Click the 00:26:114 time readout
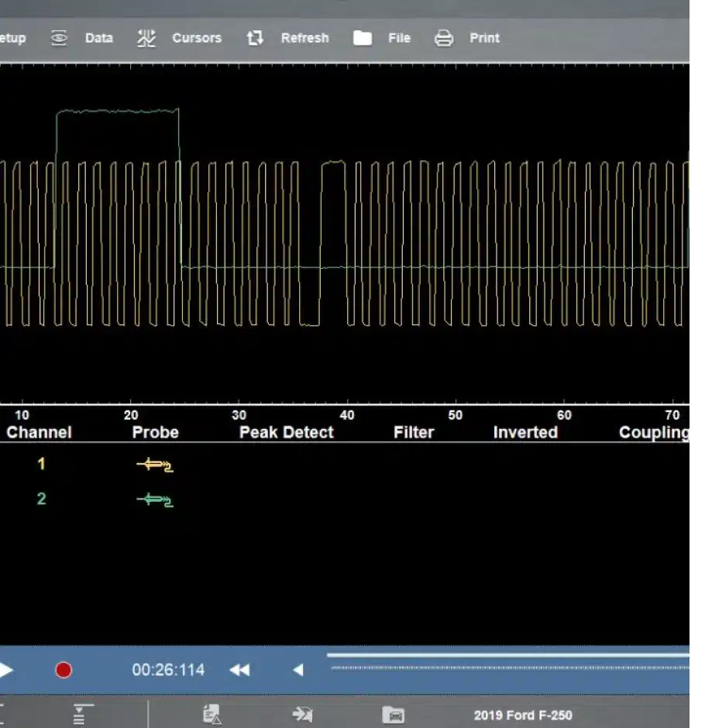The width and height of the screenshot is (705, 728). tap(168, 670)
